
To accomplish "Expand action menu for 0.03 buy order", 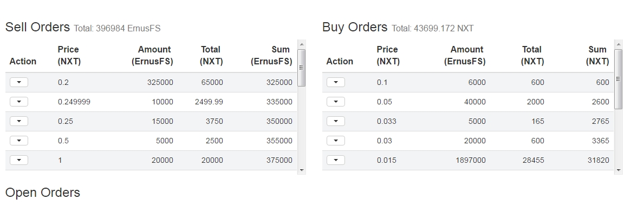I will click(336, 141).
